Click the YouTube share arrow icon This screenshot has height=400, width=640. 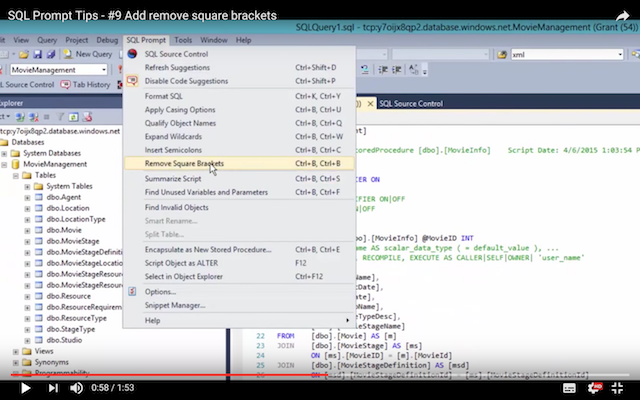coord(623,16)
